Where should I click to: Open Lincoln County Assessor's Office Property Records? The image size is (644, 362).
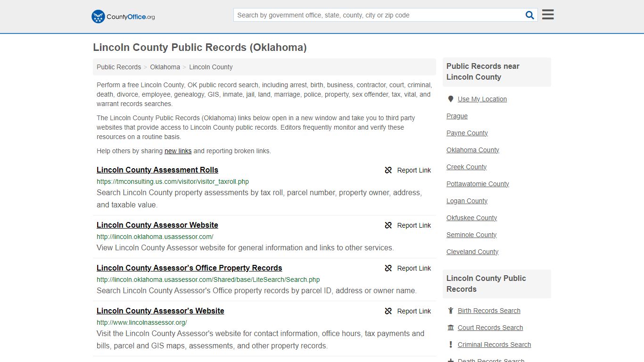pyautogui.click(x=190, y=268)
